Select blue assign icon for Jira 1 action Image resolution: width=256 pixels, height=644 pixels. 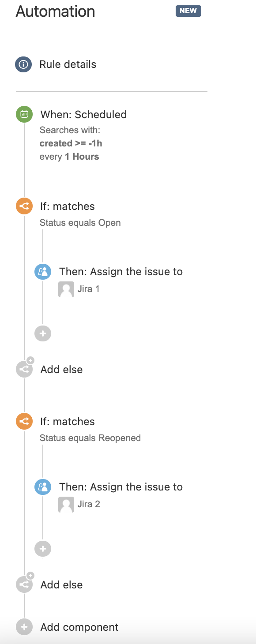point(43,272)
